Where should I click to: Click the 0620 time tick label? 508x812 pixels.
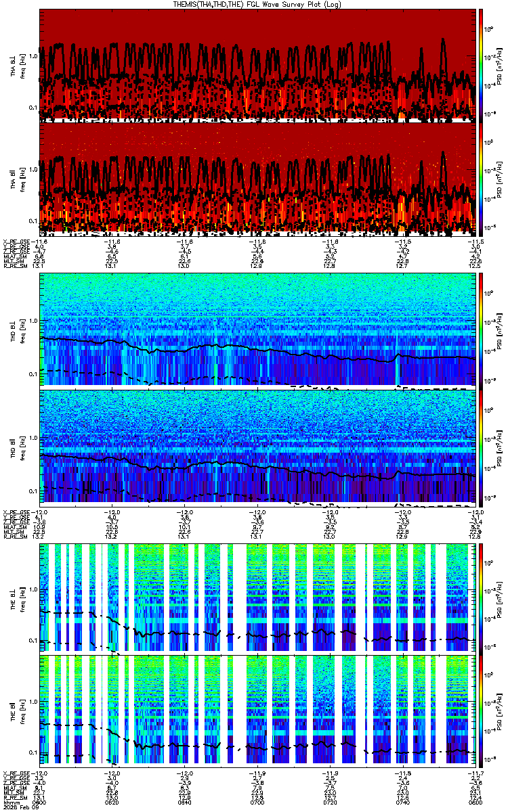point(112,801)
